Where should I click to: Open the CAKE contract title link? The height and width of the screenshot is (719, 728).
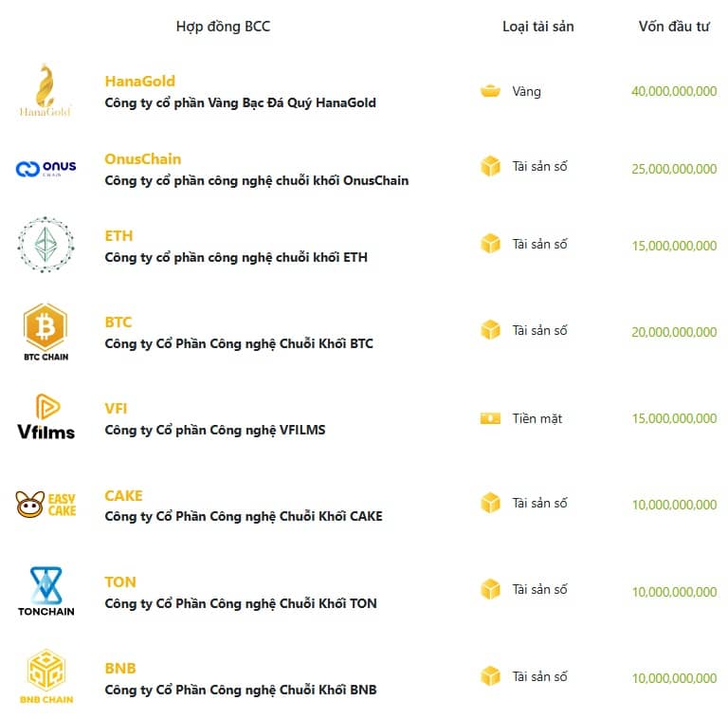coord(123,495)
